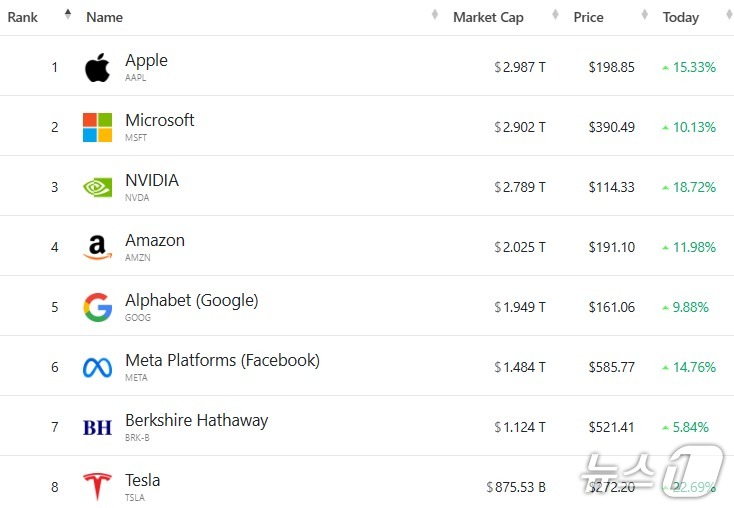Click the Microsoft logo icon
The width and height of the screenshot is (734, 508).
click(97, 127)
